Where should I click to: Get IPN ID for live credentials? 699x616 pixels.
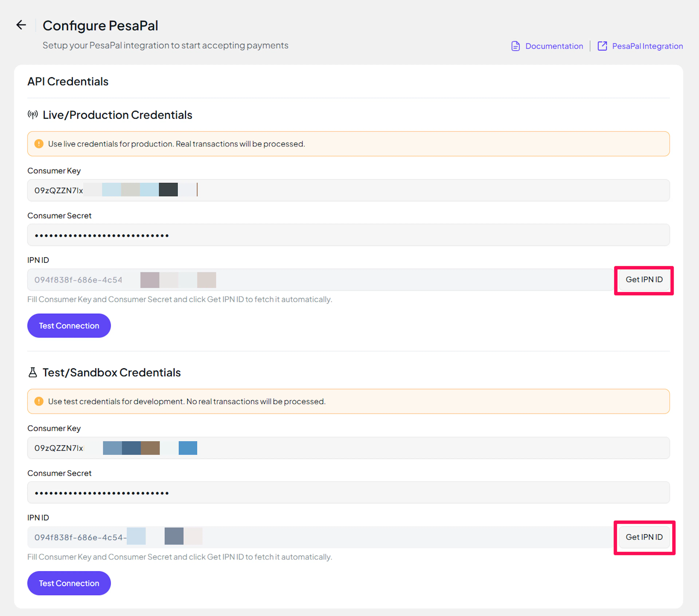644,280
